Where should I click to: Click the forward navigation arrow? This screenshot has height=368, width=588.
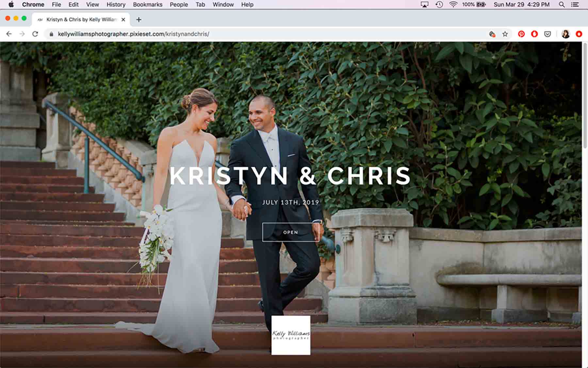pos(22,33)
